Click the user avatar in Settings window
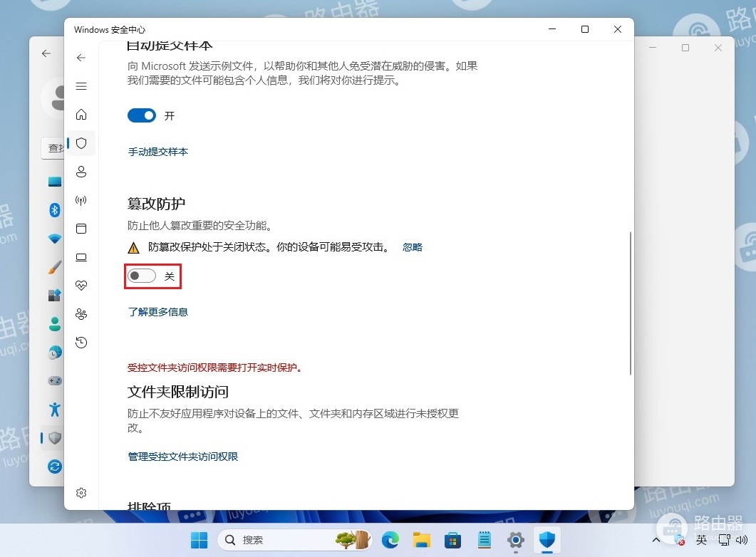Image resolution: width=756 pixels, height=557 pixels. coord(54,98)
